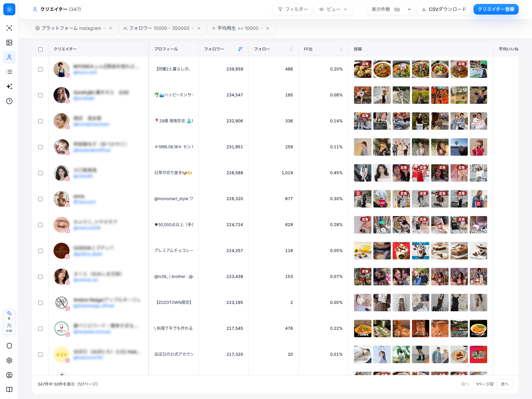The width and height of the screenshot is (532, 399).
Task: Check the GODIVA creator row checkbox
Action: [40, 251]
